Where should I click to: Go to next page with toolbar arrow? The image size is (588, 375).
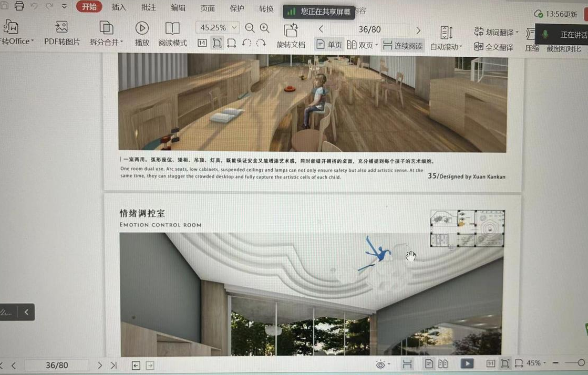tap(418, 30)
